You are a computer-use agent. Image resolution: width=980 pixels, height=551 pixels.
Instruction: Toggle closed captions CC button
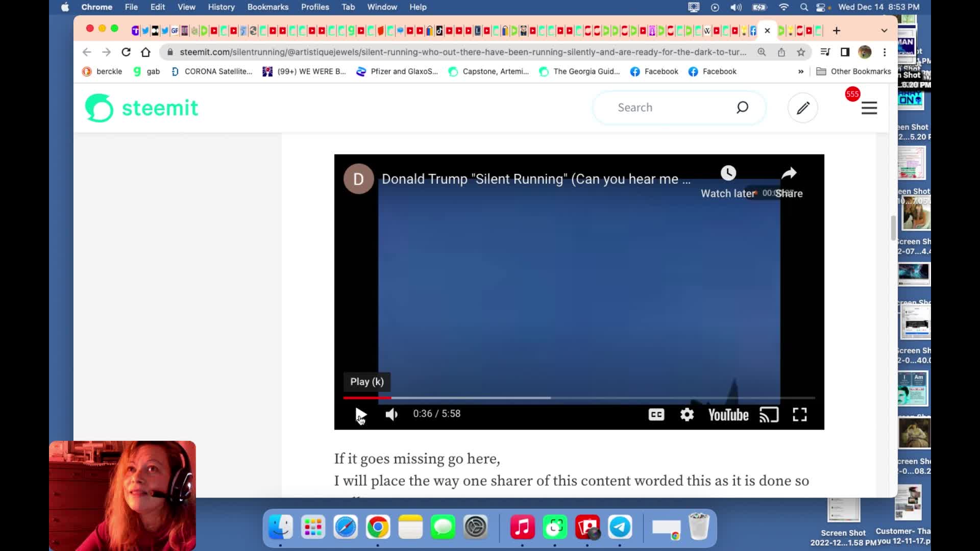[x=656, y=415]
